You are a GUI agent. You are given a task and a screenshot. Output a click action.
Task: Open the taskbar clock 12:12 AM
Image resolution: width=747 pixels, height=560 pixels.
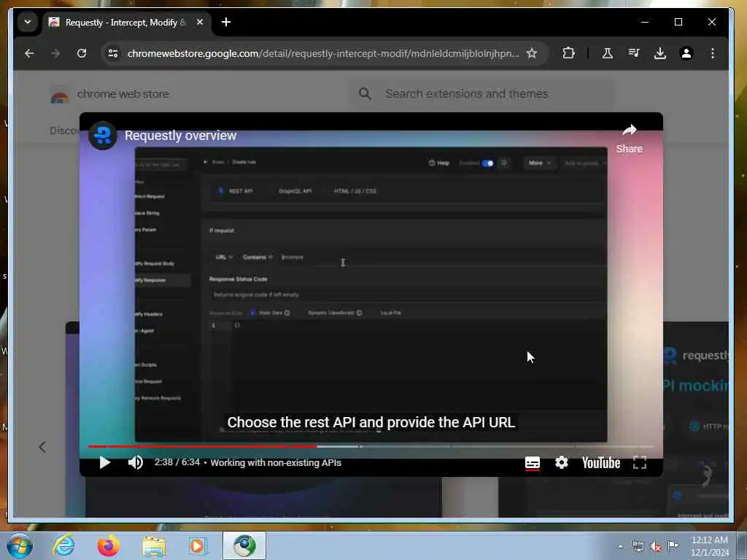[x=709, y=546]
